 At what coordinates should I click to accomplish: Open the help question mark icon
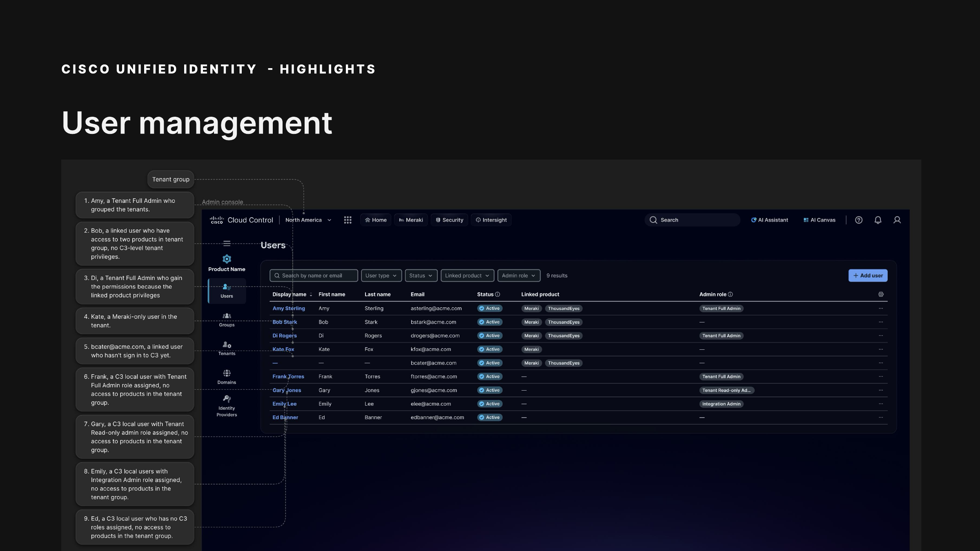tap(859, 220)
